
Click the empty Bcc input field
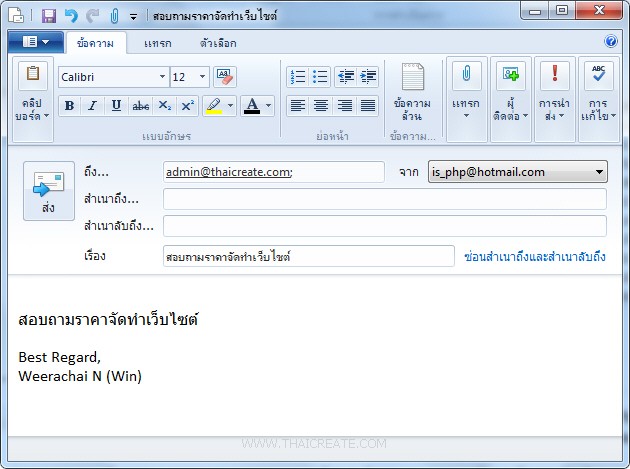385,226
